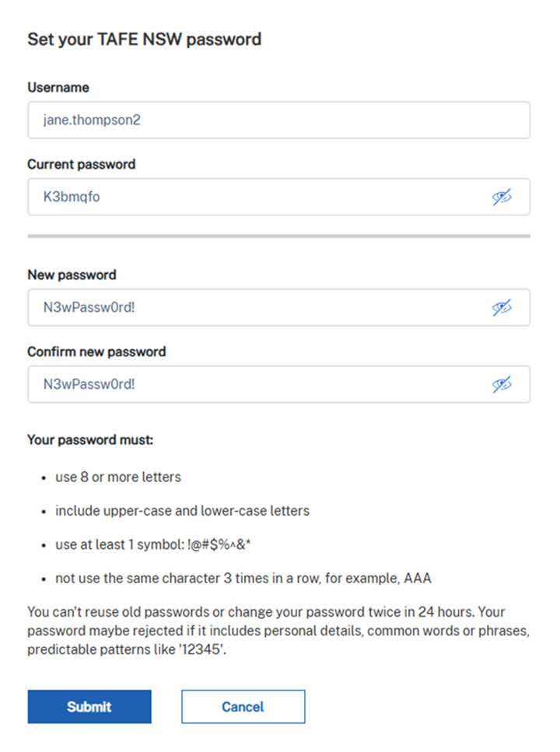Click the New password label

click(x=72, y=275)
